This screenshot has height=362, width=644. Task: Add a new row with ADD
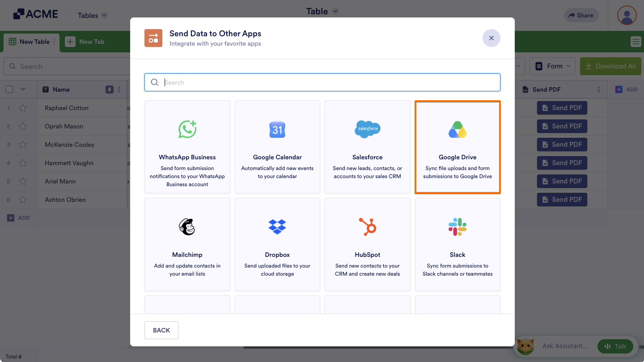point(18,218)
